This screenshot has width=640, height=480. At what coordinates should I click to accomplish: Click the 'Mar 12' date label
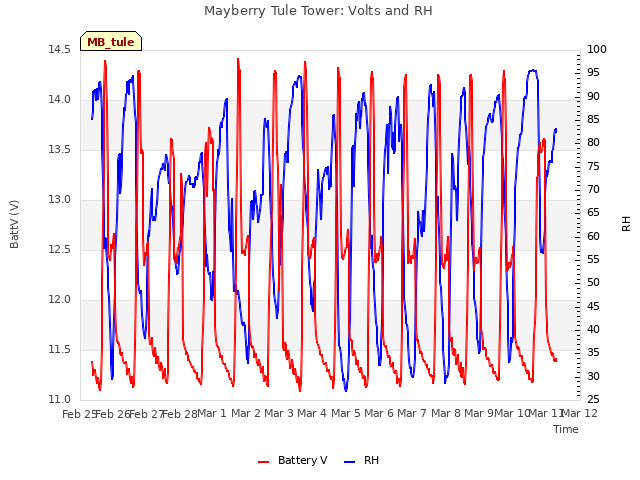[x=580, y=413]
